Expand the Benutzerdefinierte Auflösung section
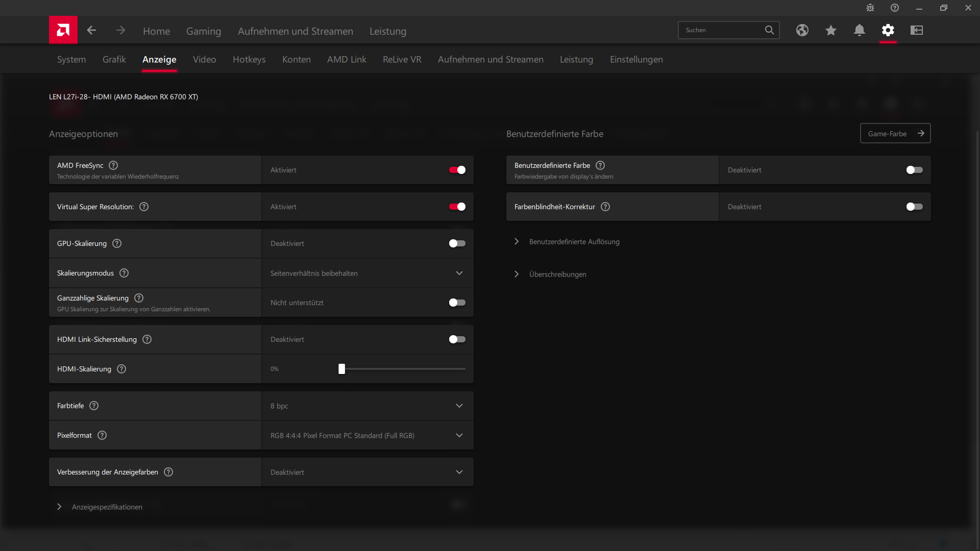The height and width of the screenshot is (551, 980). coord(574,242)
